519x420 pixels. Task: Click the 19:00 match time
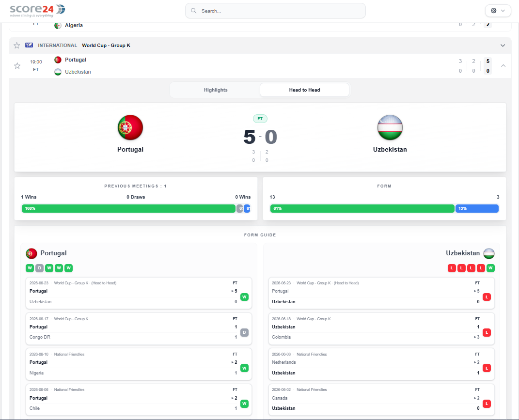point(36,62)
